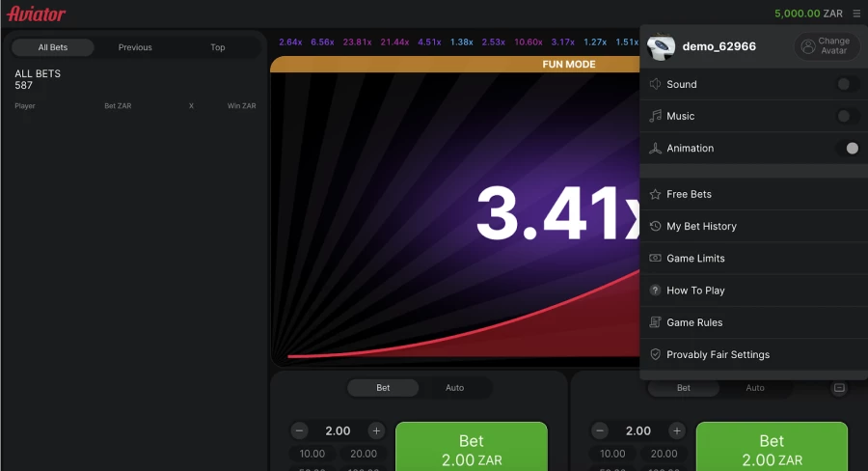Toggle the Sound switch
The width and height of the screenshot is (868, 471).
tap(847, 84)
